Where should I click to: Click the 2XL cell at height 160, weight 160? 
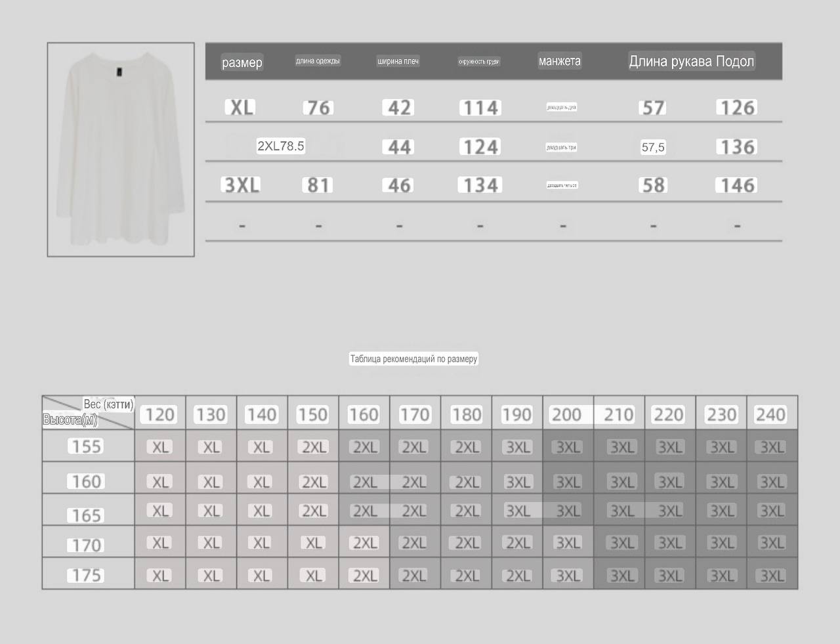coord(365,482)
